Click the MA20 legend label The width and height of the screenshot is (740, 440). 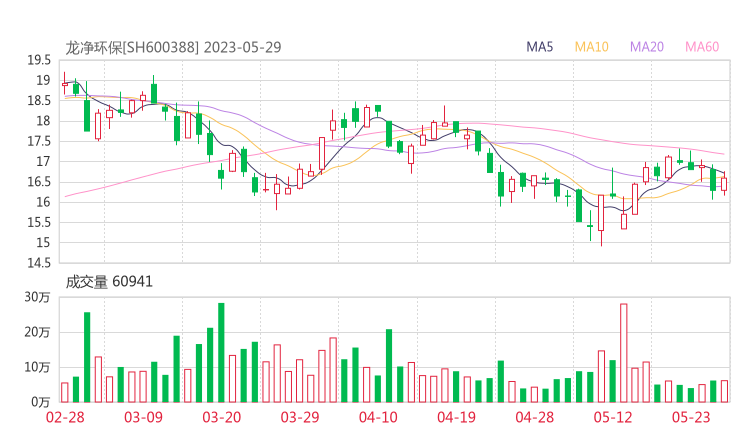[x=647, y=47]
